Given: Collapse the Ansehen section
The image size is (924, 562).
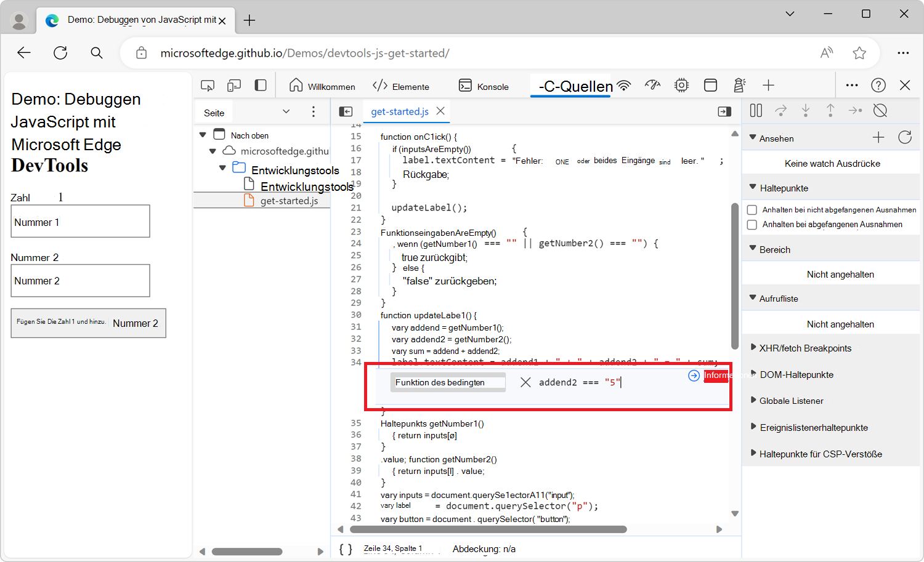Looking at the screenshot, I should coord(753,137).
